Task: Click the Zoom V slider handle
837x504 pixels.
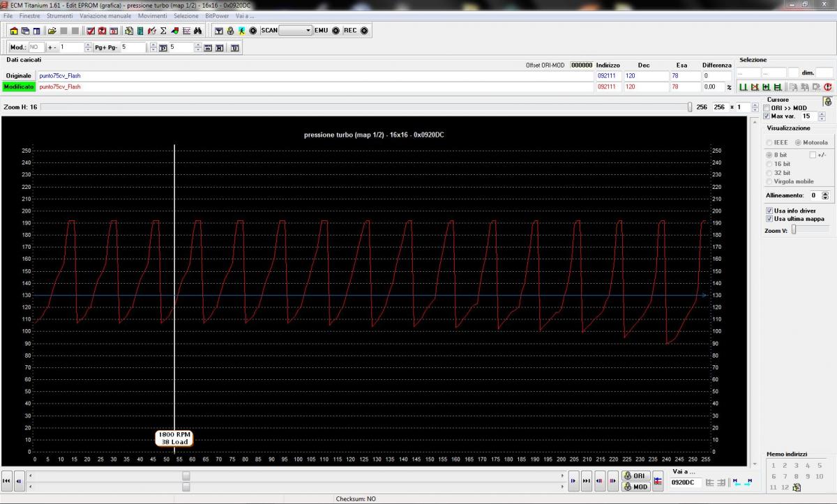Action: pos(794,229)
